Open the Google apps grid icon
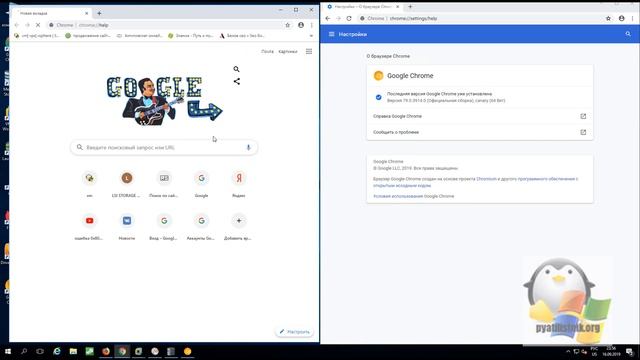The image size is (640, 360). point(309,51)
